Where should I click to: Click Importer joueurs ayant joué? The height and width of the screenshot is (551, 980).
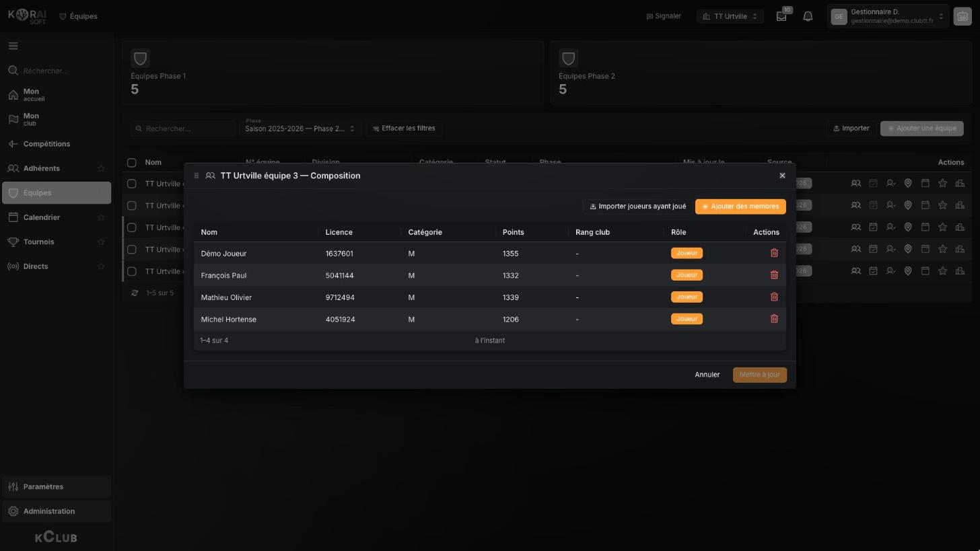click(x=637, y=207)
